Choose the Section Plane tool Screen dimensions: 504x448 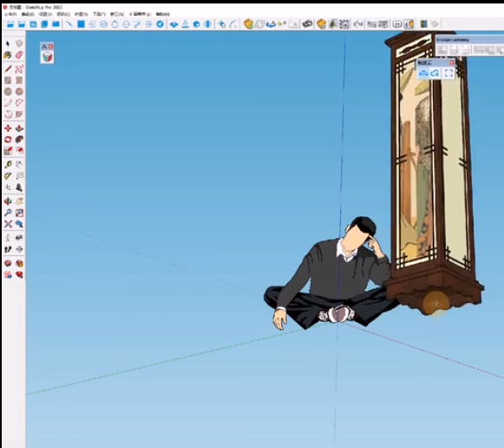(x=19, y=249)
